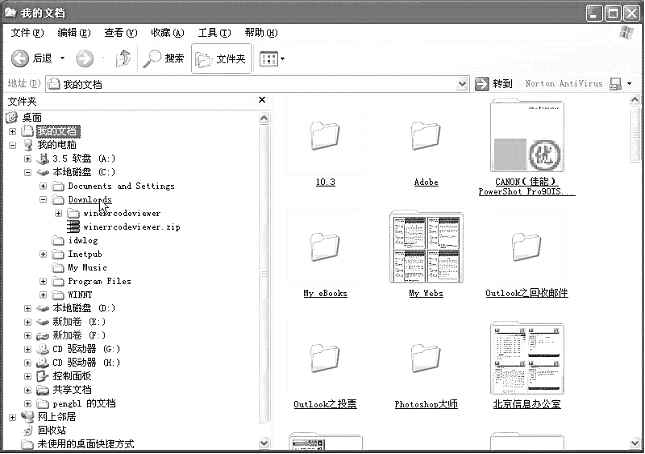Viewport: 645px width, 454px height.
Task: Collapse the 本地磁盘 (C:) node
Action: click(x=28, y=172)
